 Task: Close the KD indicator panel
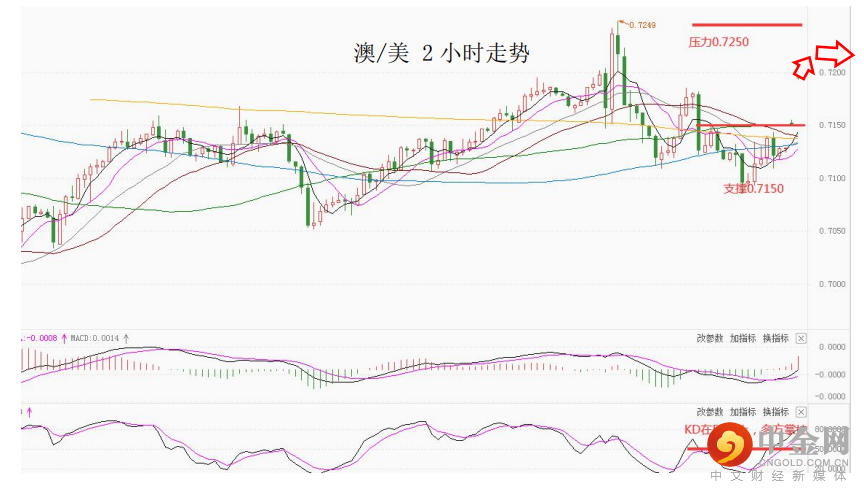(801, 412)
